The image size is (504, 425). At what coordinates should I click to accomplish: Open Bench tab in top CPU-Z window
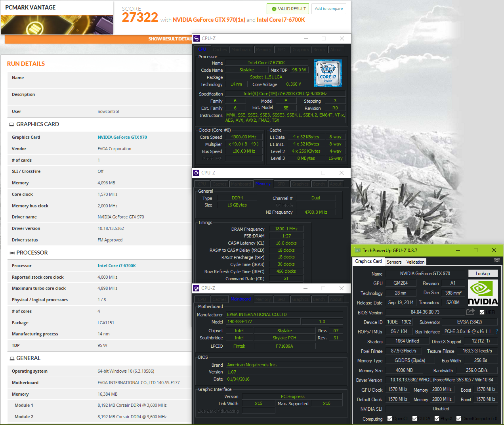point(319,50)
